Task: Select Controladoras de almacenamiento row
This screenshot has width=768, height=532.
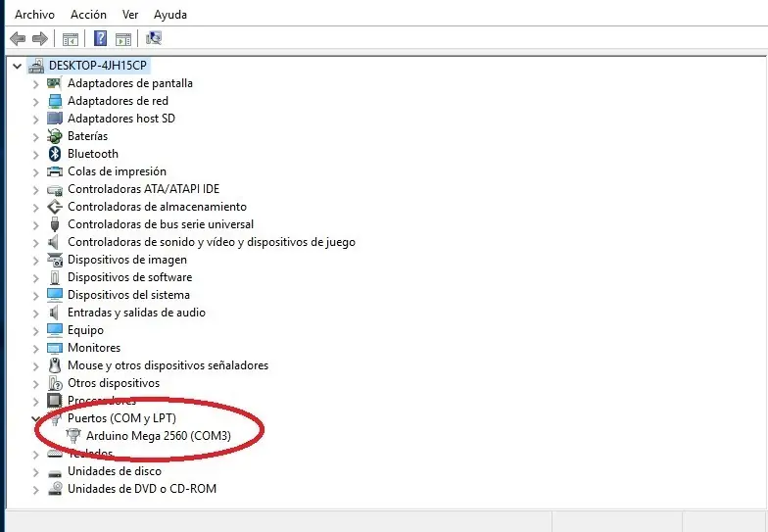Action: (157, 207)
